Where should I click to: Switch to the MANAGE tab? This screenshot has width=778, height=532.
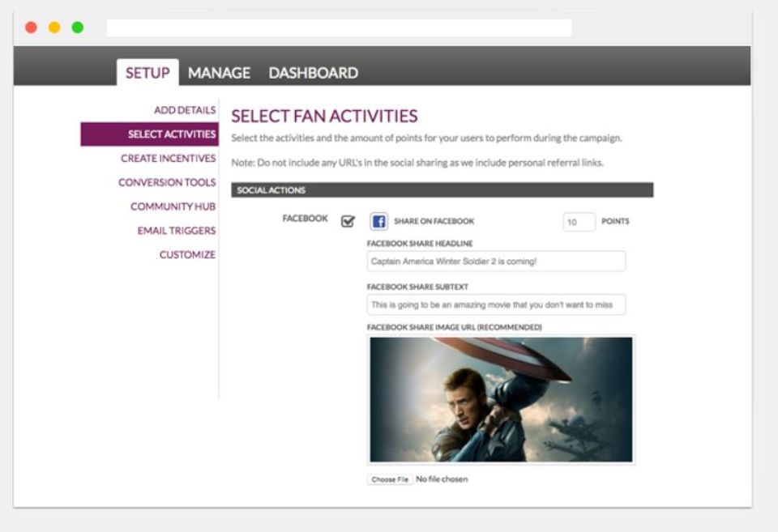pos(219,73)
